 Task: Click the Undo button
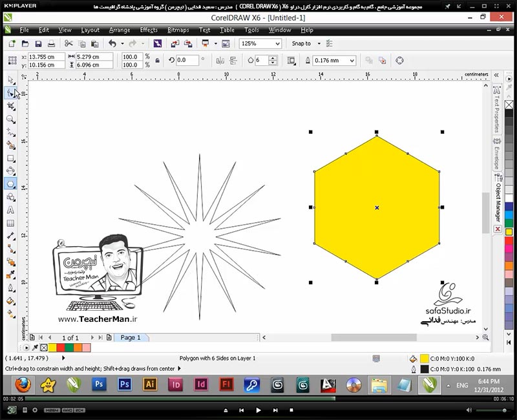tap(112, 43)
